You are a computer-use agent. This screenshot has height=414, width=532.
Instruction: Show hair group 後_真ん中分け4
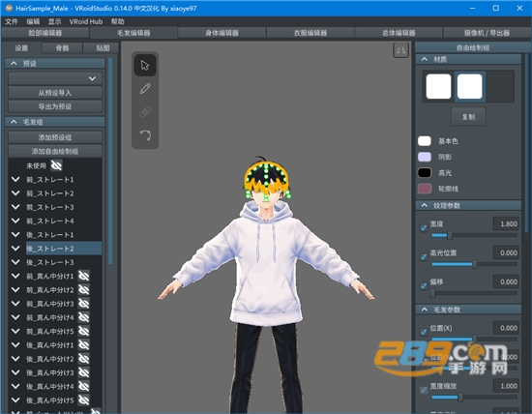pos(84,386)
